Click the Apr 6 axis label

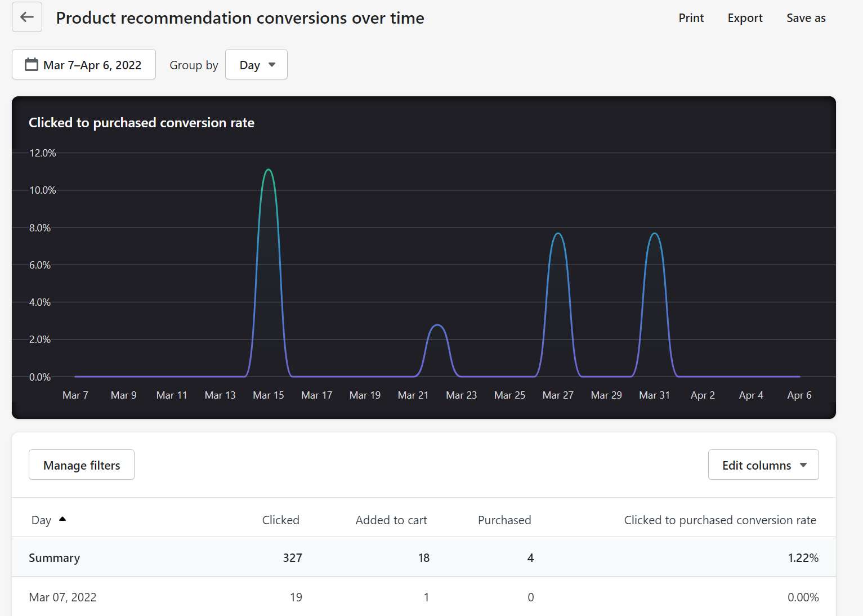pyautogui.click(x=799, y=395)
